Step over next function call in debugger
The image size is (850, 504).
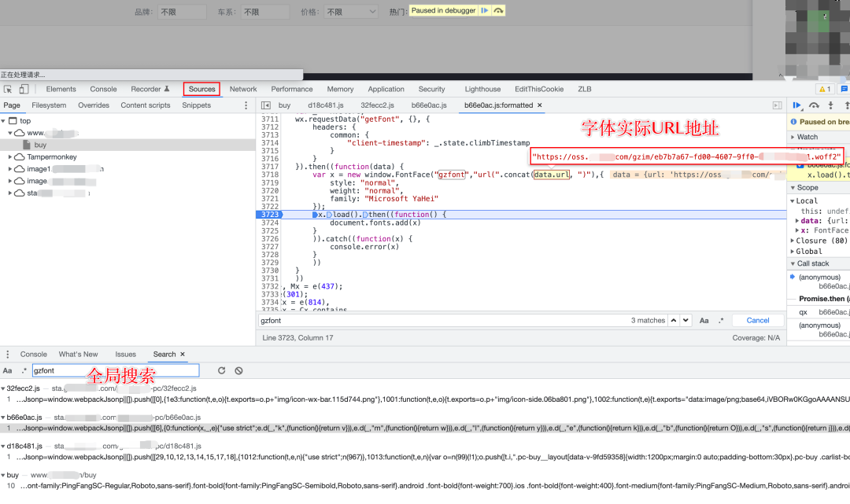point(814,105)
